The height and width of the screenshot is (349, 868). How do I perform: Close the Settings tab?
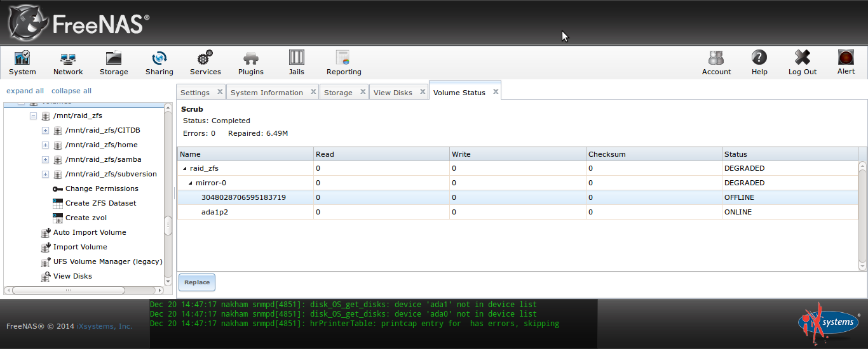coord(220,92)
